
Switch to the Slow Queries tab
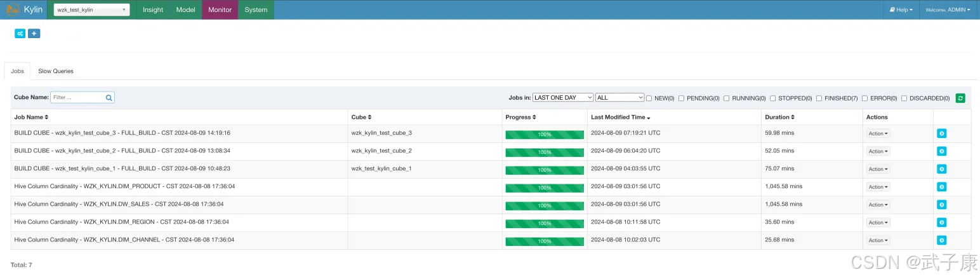[56, 71]
